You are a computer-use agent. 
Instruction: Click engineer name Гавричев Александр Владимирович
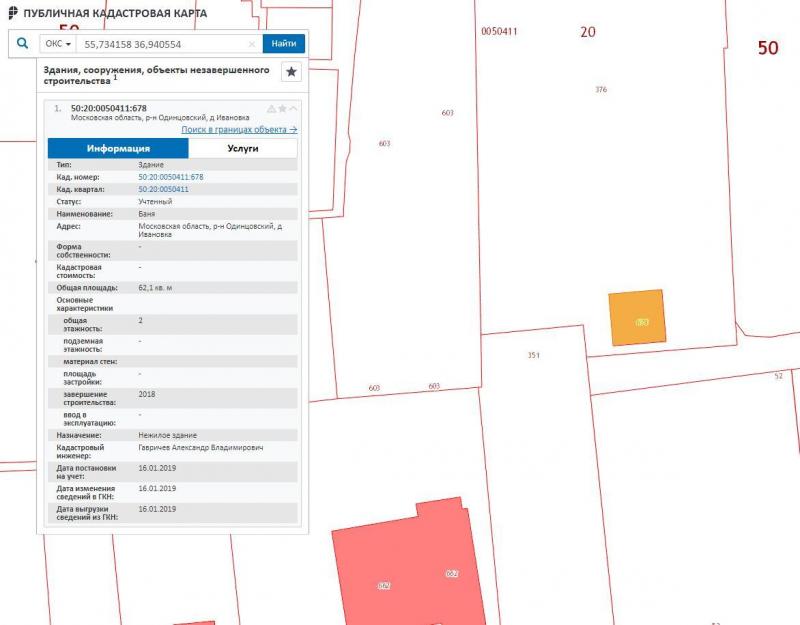(x=201, y=447)
